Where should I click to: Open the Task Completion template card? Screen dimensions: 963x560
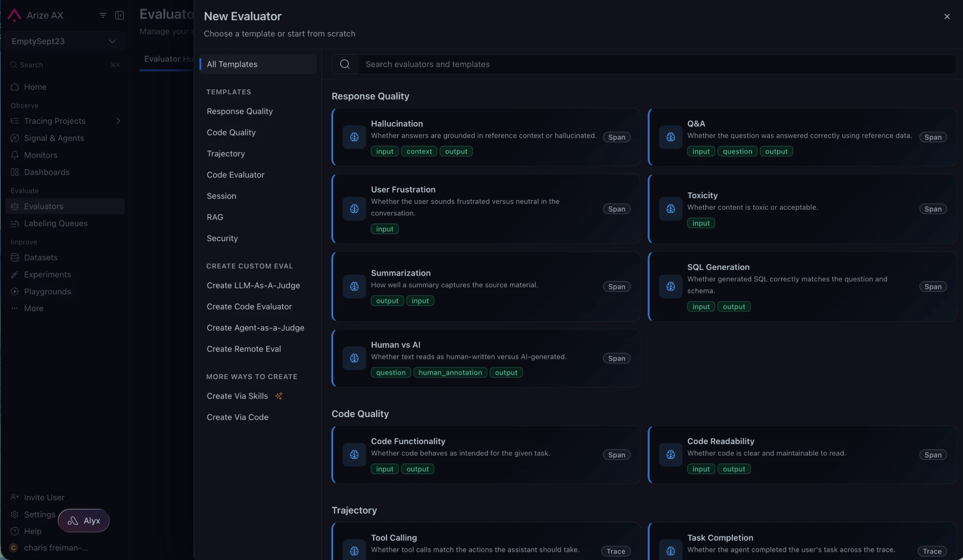[802, 541]
